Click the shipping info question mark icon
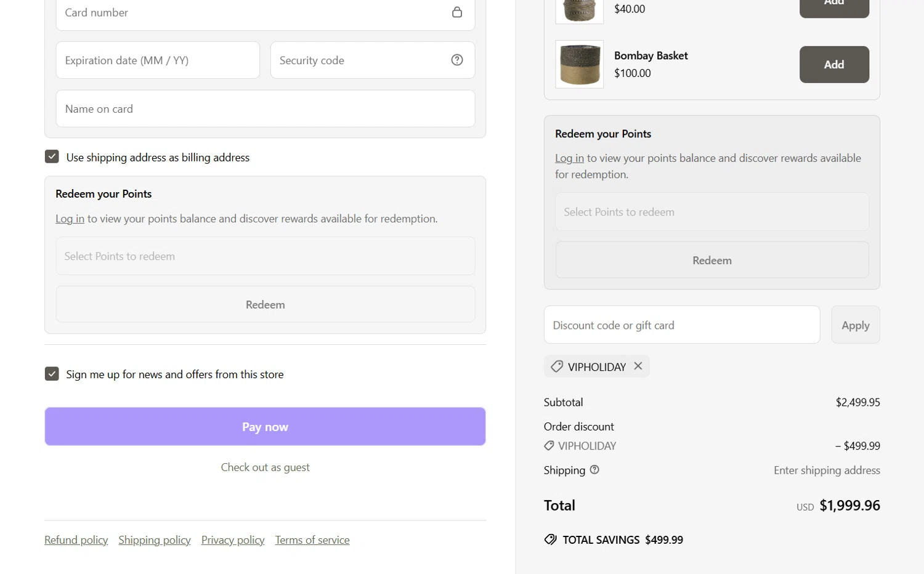 594,470
